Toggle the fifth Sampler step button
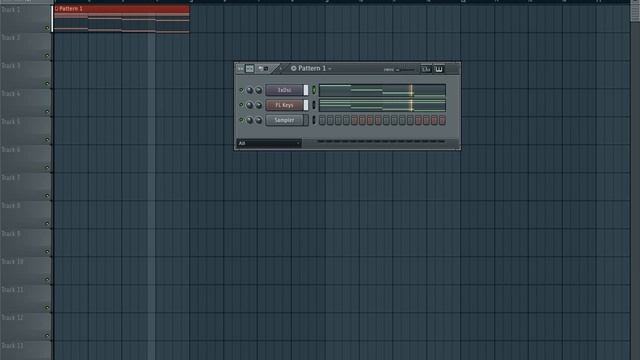 tap(354, 120)
